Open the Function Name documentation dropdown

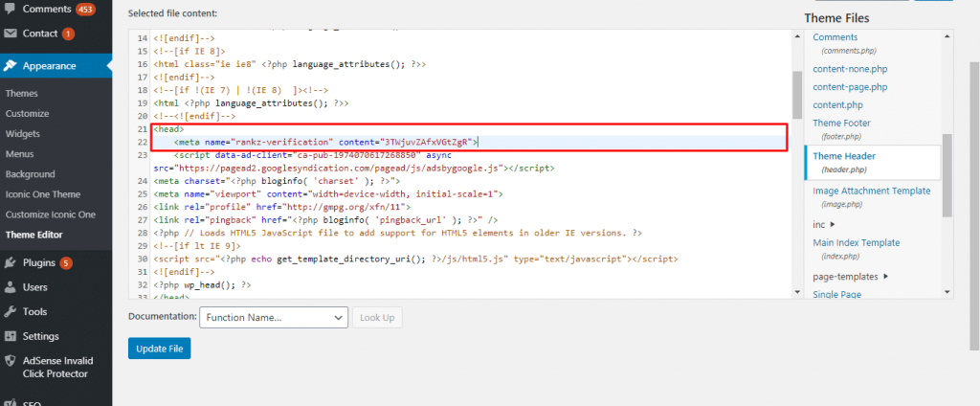tap(273, 317)
